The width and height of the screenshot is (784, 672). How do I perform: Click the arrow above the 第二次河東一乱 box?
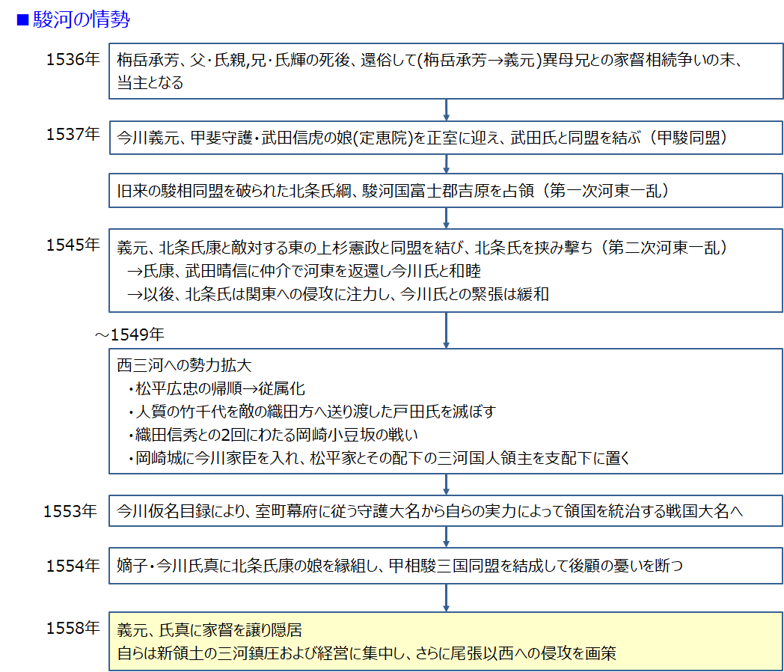coord(447,218)
